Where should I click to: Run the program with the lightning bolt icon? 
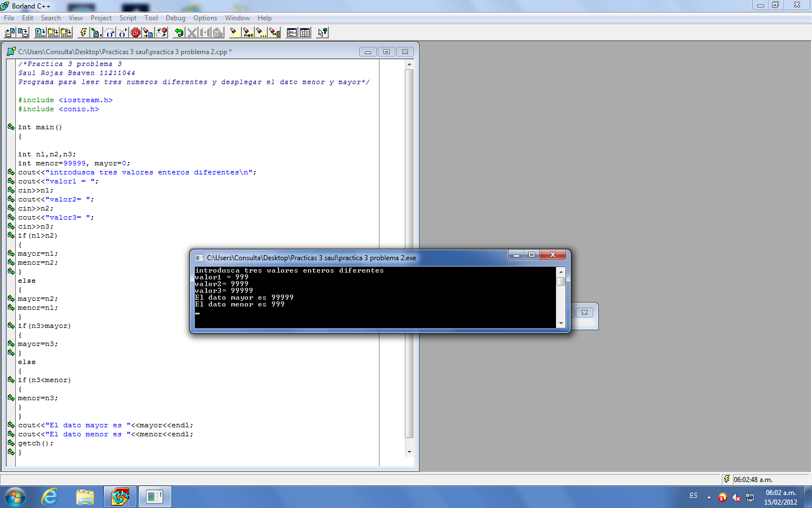coord(83,32)
